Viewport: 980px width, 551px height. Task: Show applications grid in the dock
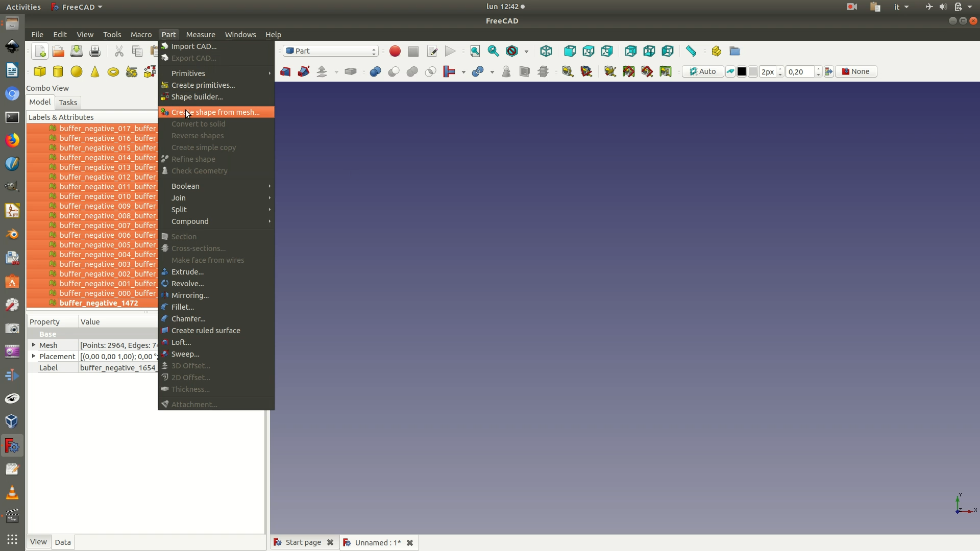tap(12, 539)
